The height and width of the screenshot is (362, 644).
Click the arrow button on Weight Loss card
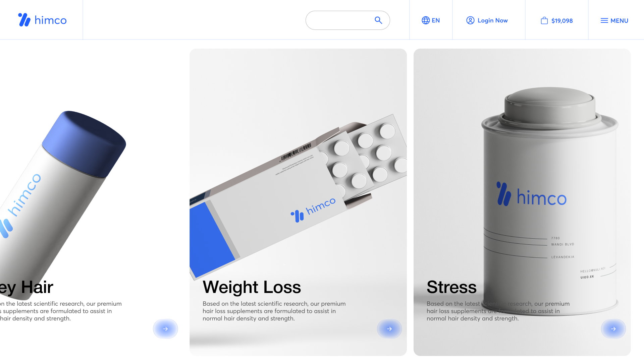[389, 329]
